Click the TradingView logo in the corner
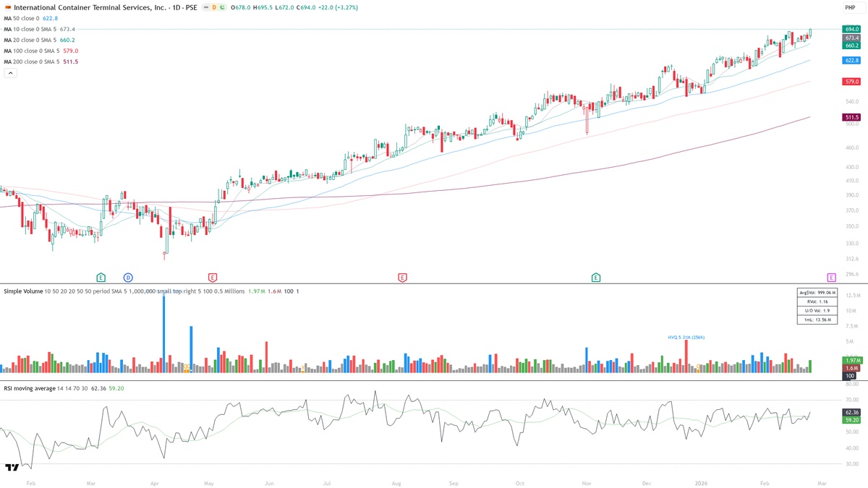The width and height of the screenshot is (868, 488). point(12,468)
